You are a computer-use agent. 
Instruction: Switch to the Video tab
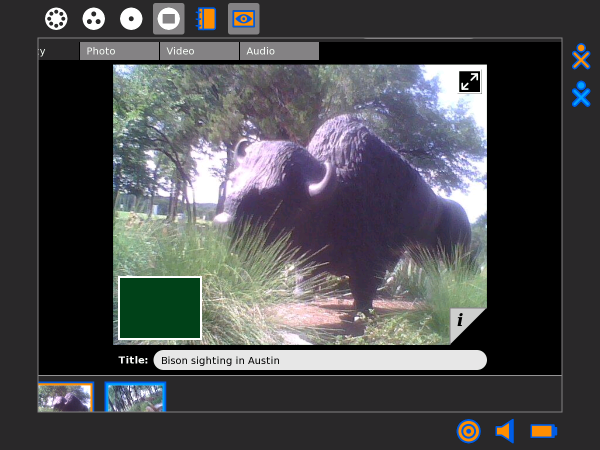point(199,51)
